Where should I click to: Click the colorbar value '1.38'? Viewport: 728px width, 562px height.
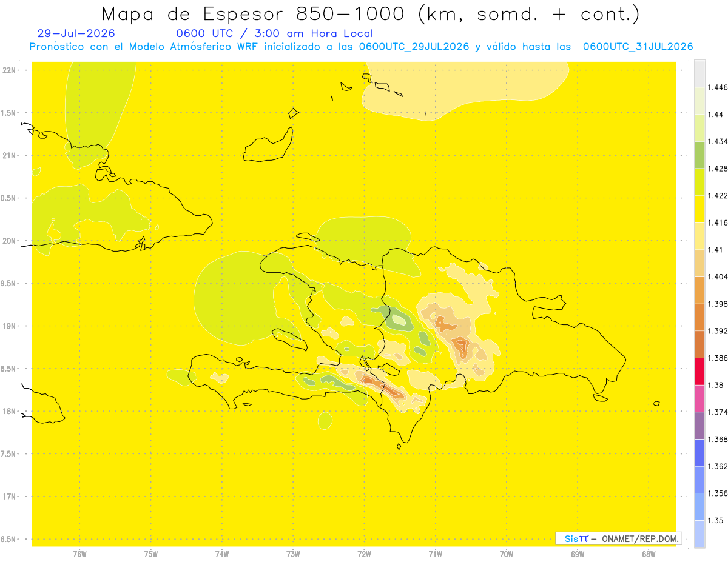point(715,386)
